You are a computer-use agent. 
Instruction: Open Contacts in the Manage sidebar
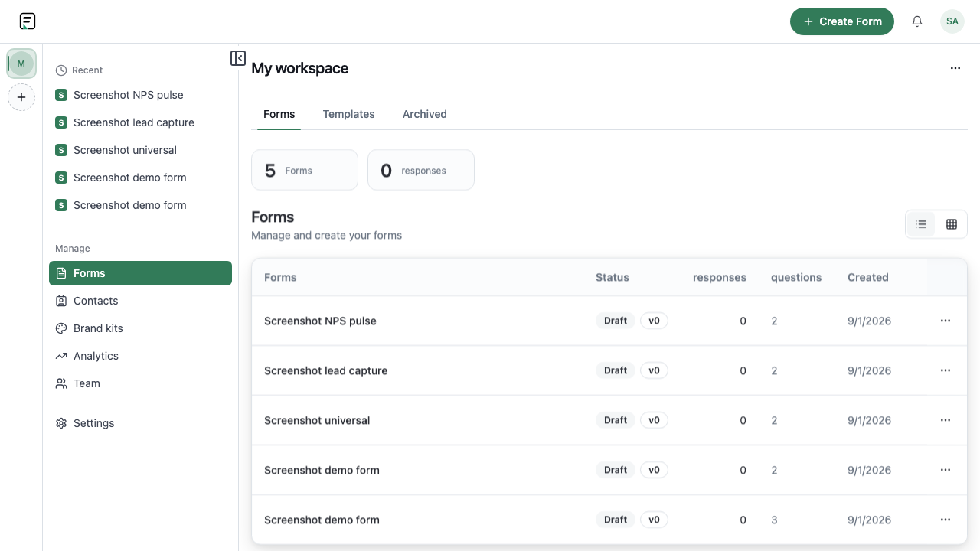click(140, 301)
